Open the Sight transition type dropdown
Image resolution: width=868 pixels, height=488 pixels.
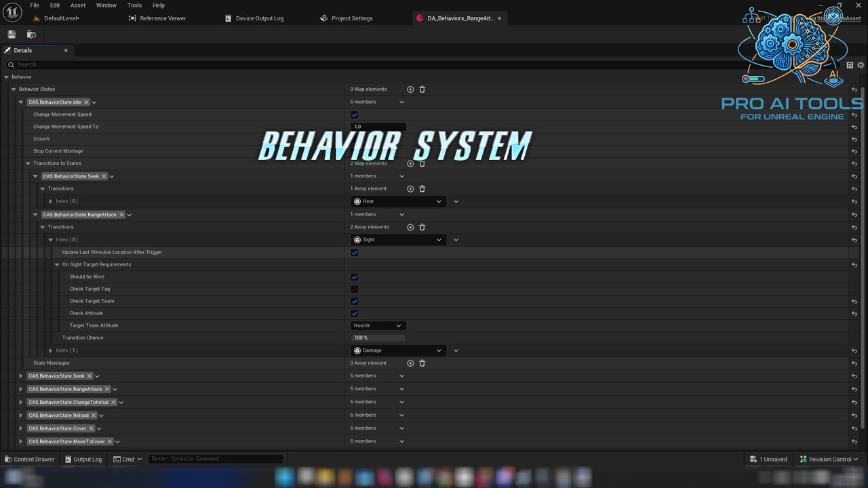point(398,240)
